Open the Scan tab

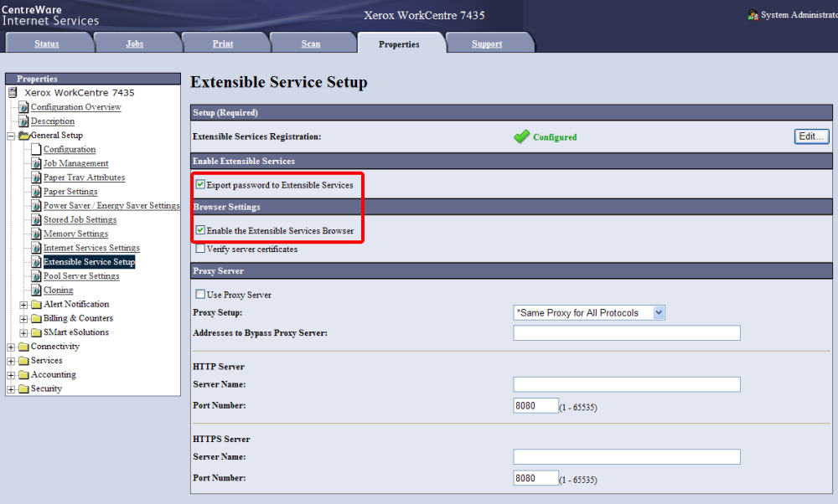pos(311,44)
